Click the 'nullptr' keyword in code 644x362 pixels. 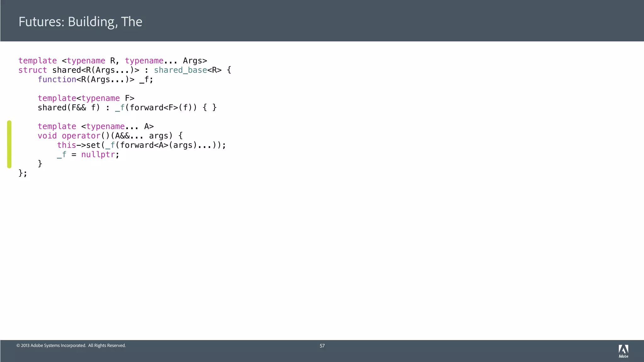[98, 155]
